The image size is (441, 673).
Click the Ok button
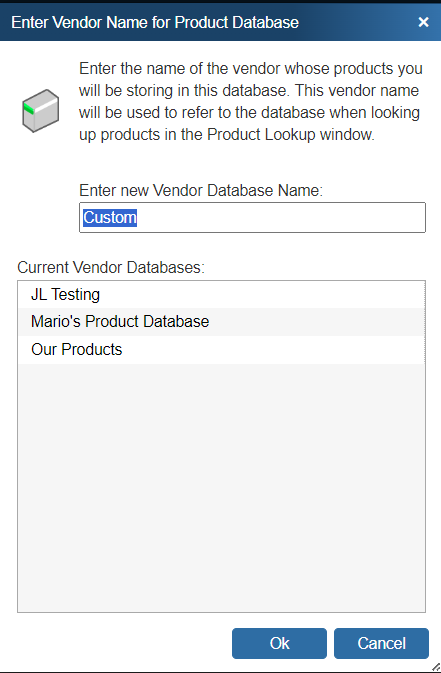[x=279, y=643]
